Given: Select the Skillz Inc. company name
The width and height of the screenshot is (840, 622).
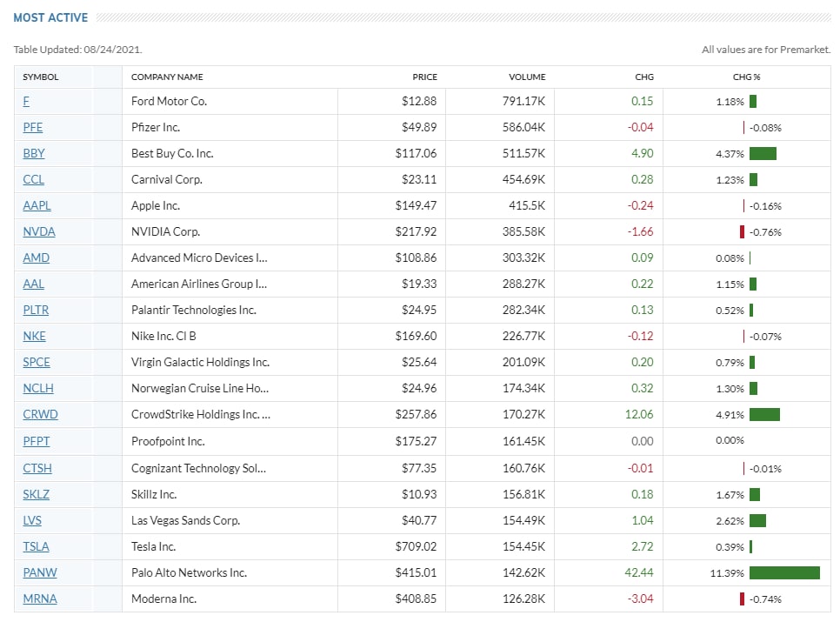Looking at the screenshot, I should (154, 494).
